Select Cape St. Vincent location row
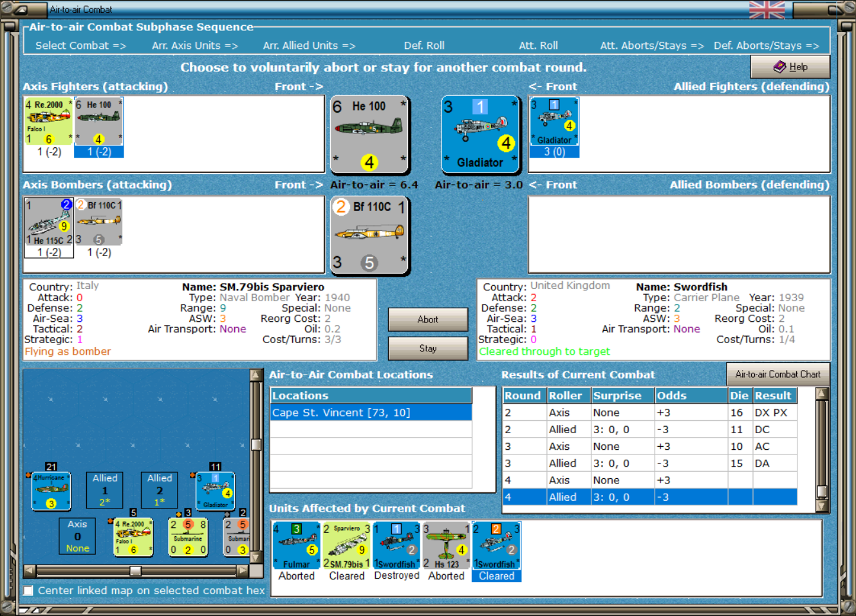856x616 pixels. click(x=371, y=413)
